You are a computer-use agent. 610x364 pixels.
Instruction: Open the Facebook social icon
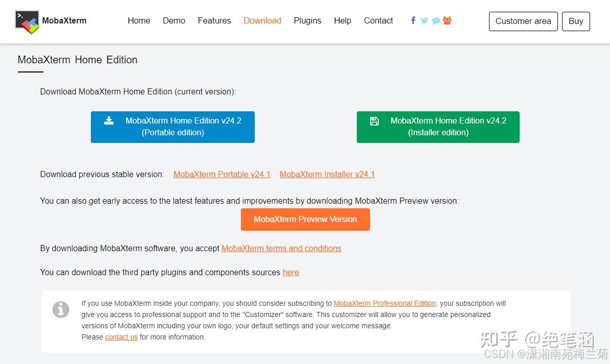pos(413,20)
